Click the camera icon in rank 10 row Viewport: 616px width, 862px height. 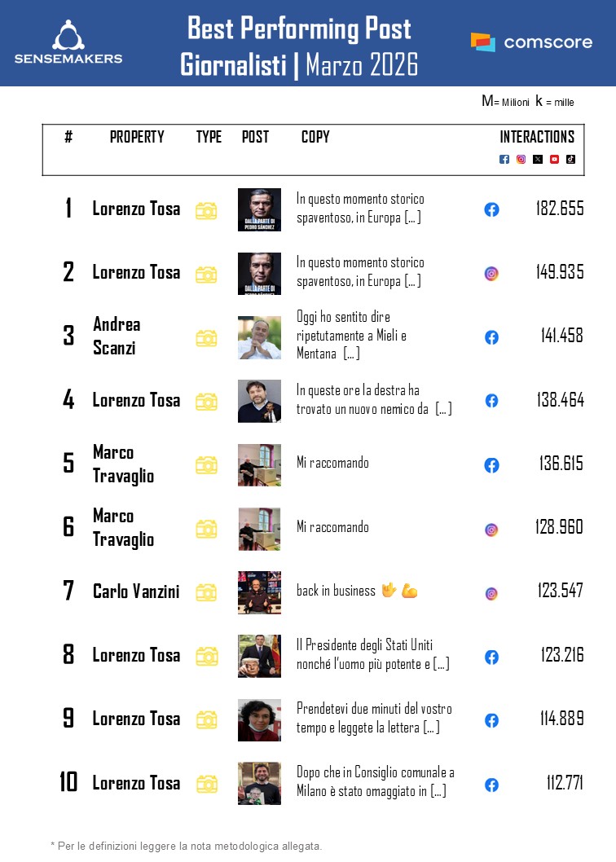[x=206, y=784]
